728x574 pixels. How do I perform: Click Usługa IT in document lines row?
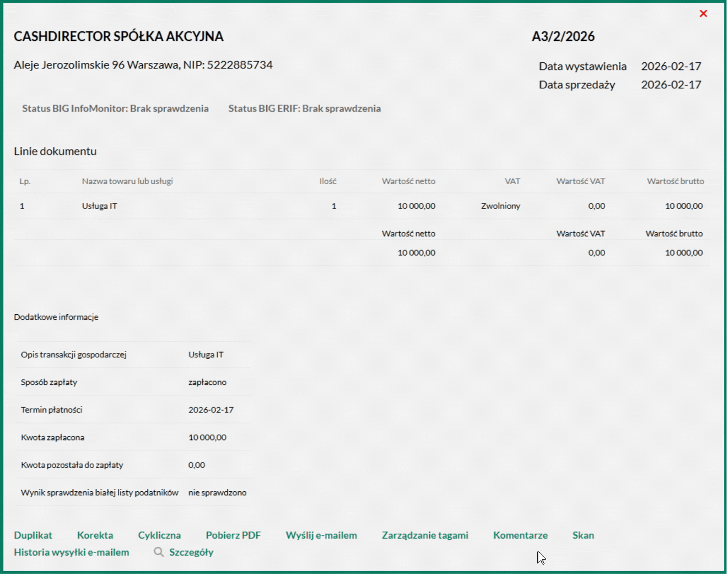[x=99, y=206]
